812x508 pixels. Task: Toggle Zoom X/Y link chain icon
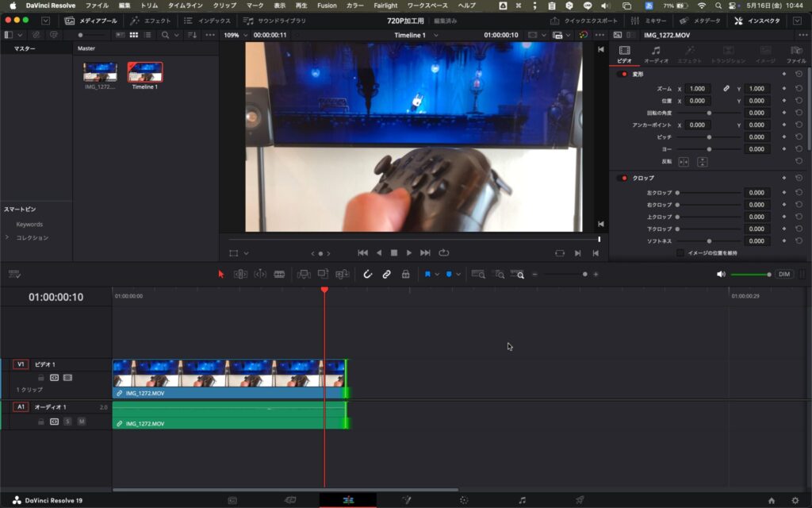click(726, 89)
